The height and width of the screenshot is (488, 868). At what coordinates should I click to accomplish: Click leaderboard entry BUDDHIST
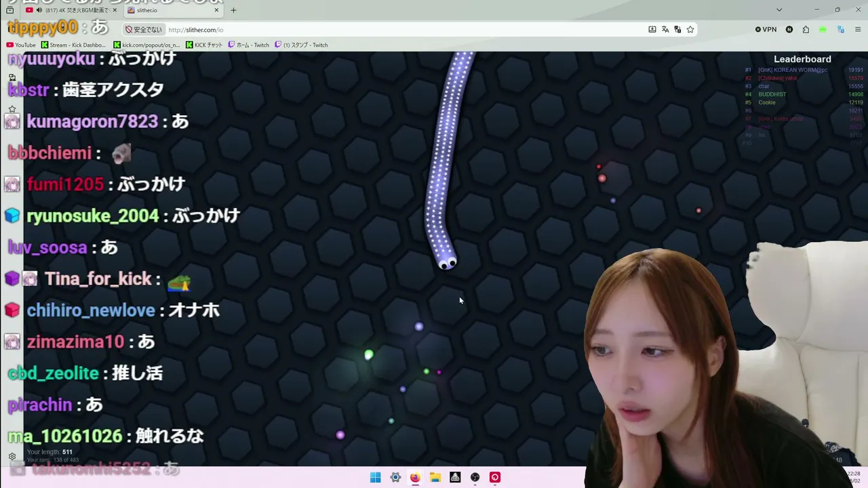804,94
